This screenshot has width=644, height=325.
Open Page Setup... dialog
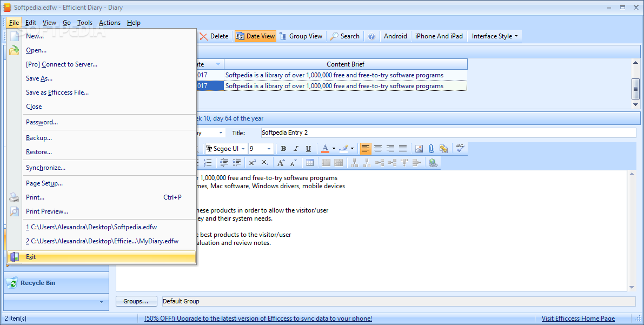(x=101, y=183)
